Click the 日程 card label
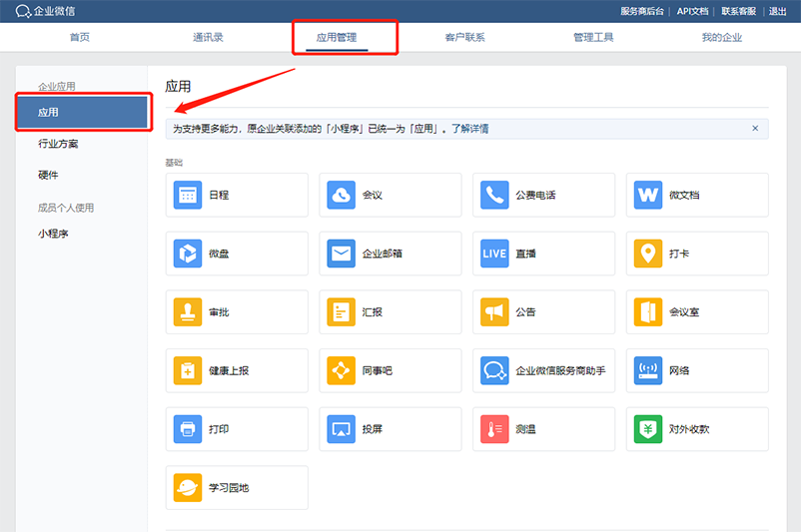The image size is (801, 532). click(x=219, y=195)
